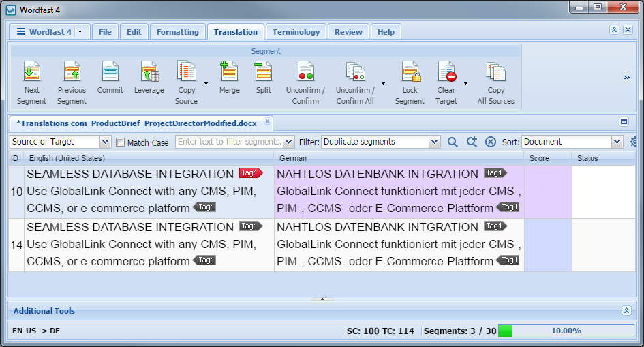This screenshot has height=347, width=644.
Task: Switch to the Terminology tab
Action: click(296, 32)
